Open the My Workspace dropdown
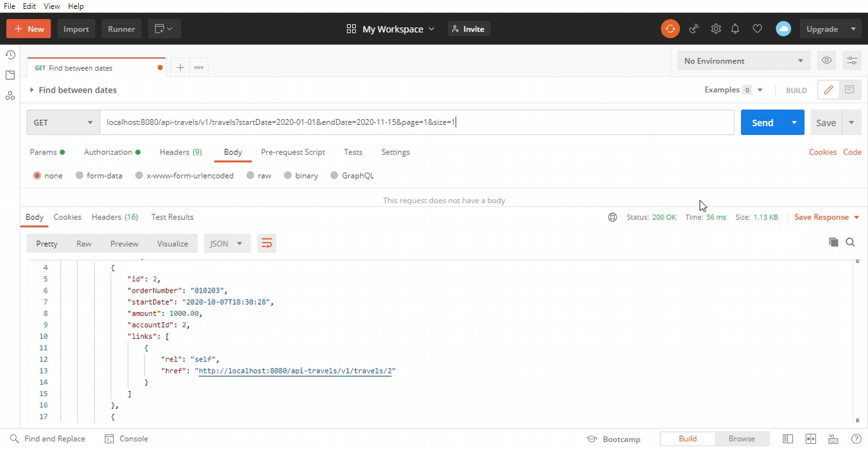Screen dimensions: 868x449 coord(390,29)
